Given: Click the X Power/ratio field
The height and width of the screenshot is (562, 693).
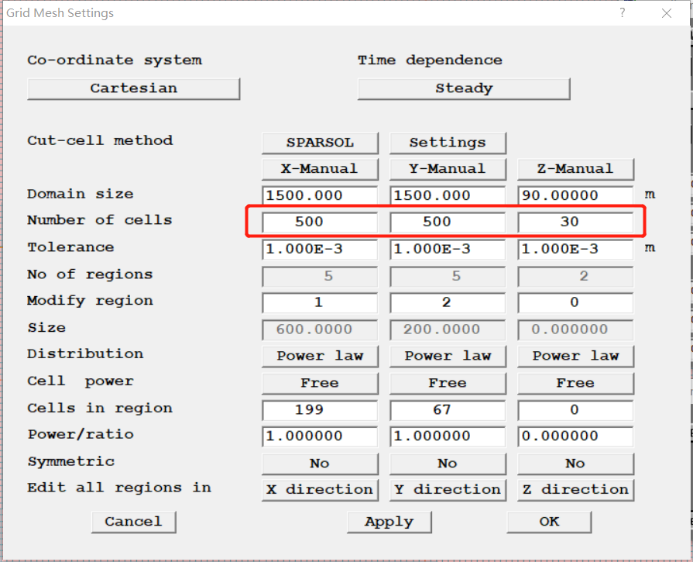Looking at the screenshot, I should 320,437.
